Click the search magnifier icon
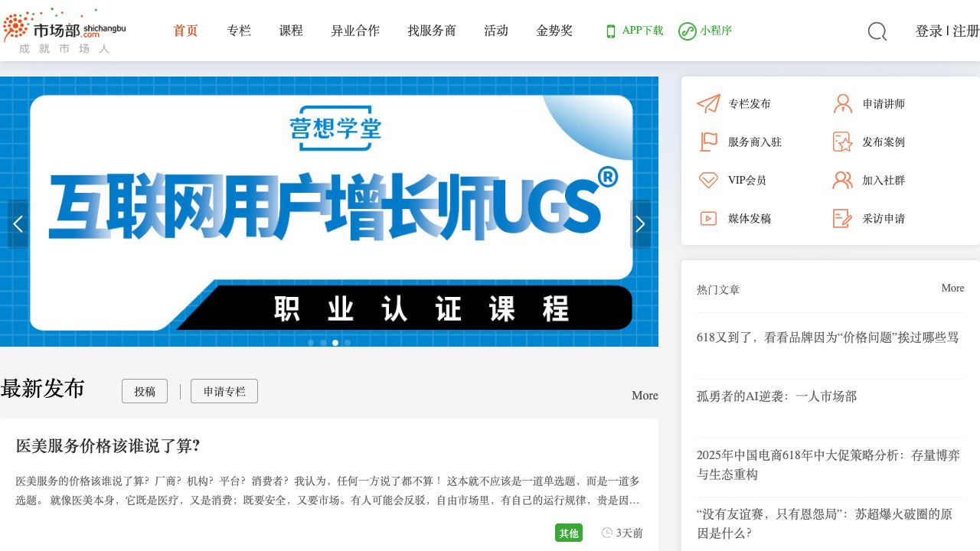The image size is (980, 551). click(x=877, y=31)
